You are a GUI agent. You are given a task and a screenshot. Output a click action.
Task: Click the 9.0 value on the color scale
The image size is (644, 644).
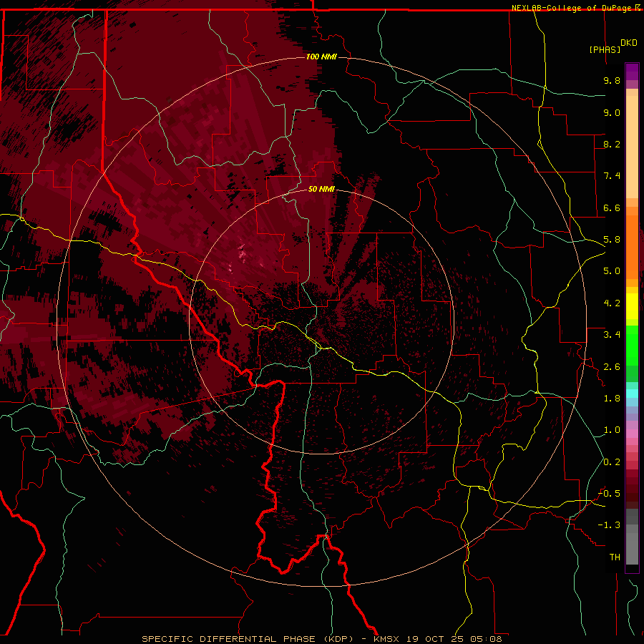[x=612, y=112]
